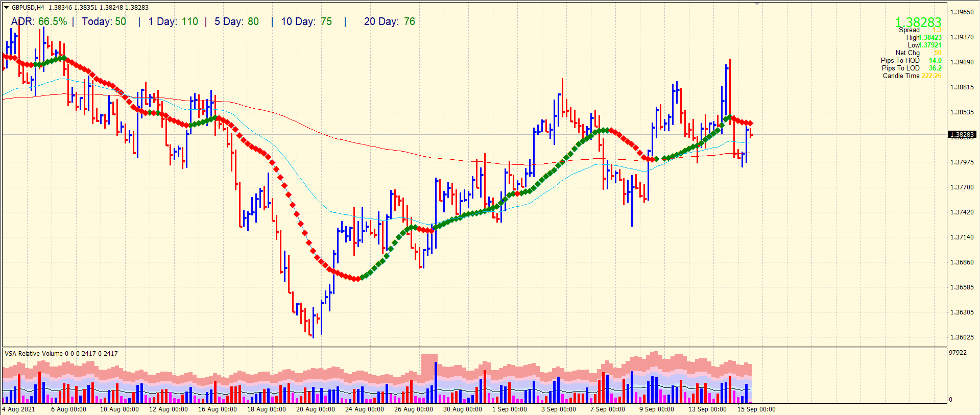
Task: Click the Pips To HOD row
Action: (x=911, y=61)
